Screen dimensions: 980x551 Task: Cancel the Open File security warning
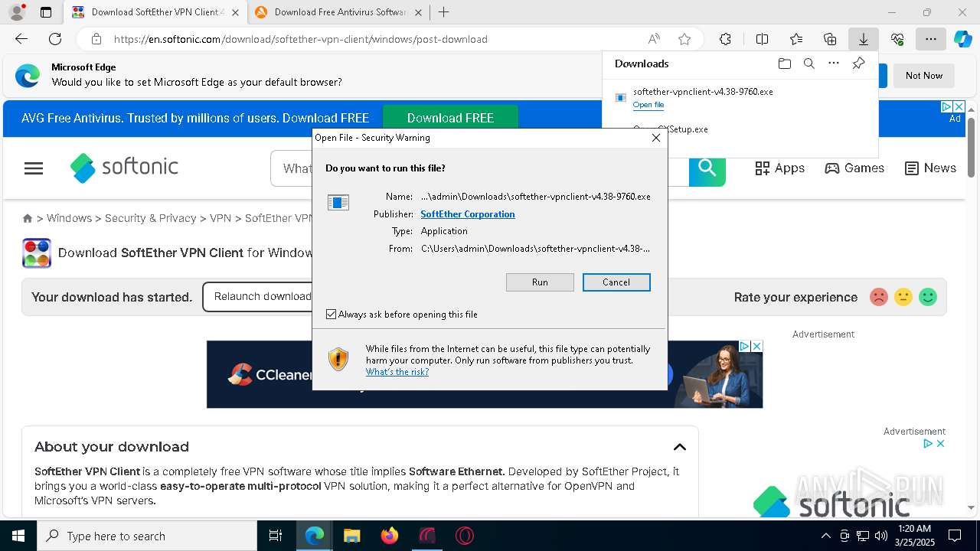click(616, 282)
